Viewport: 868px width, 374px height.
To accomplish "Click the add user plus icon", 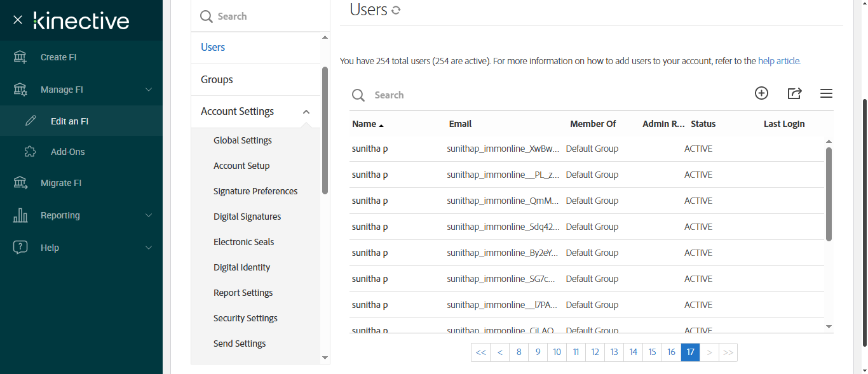I will point(761,93).
